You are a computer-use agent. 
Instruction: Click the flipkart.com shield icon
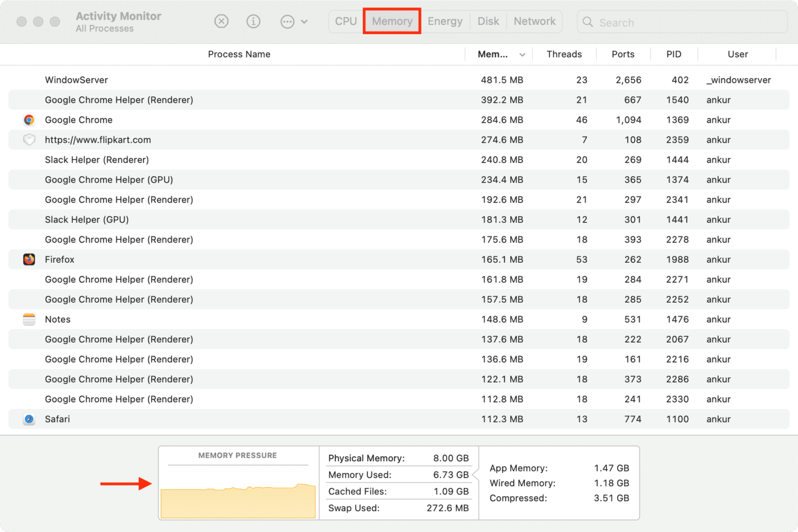(x=29, y=140)
